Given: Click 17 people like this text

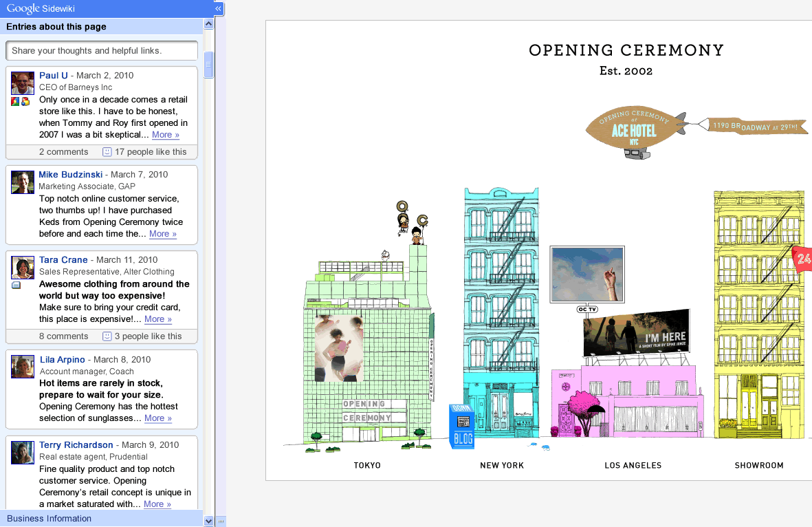Looking at the screenshot, I should pyautogui.click(x=151, y=152).
